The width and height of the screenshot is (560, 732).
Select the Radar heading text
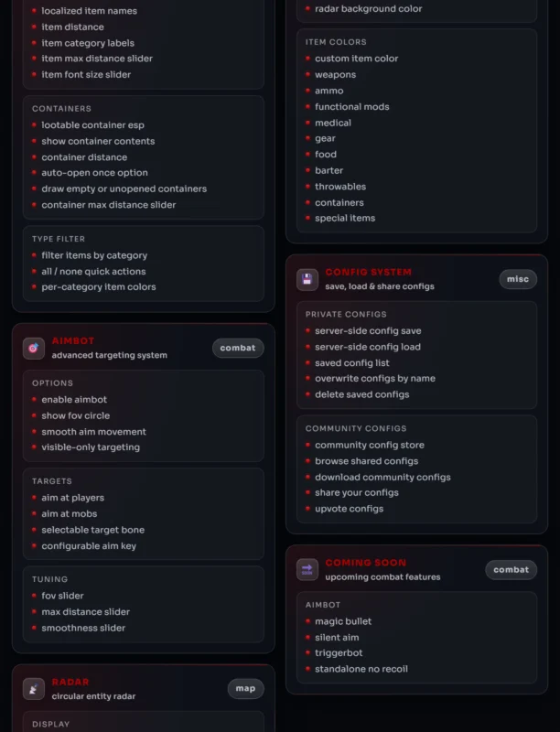70,682
